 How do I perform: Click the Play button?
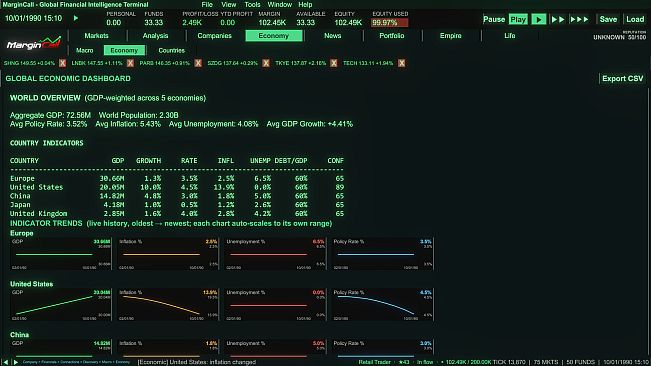[518, 19]
